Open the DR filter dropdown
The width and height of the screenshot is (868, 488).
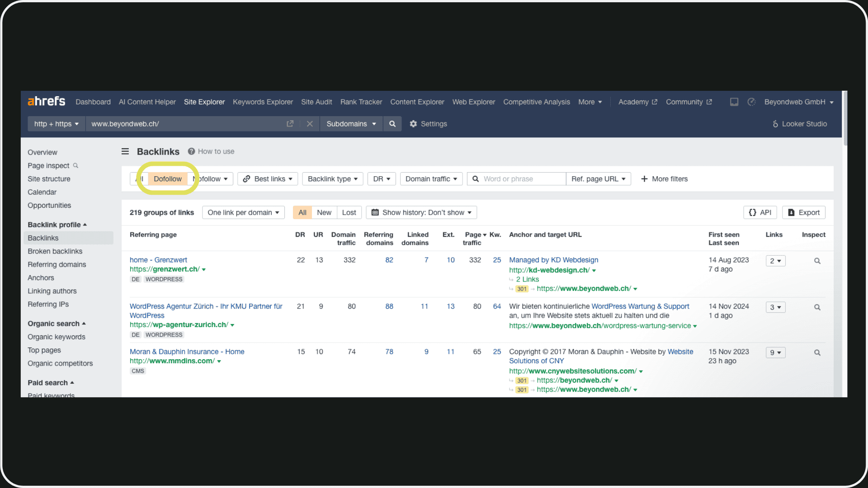pos(382,179)
